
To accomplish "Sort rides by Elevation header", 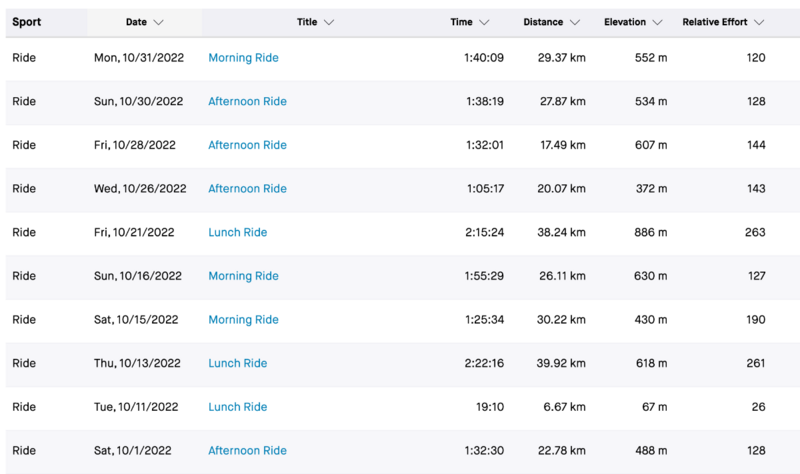I will pos(656,22).
